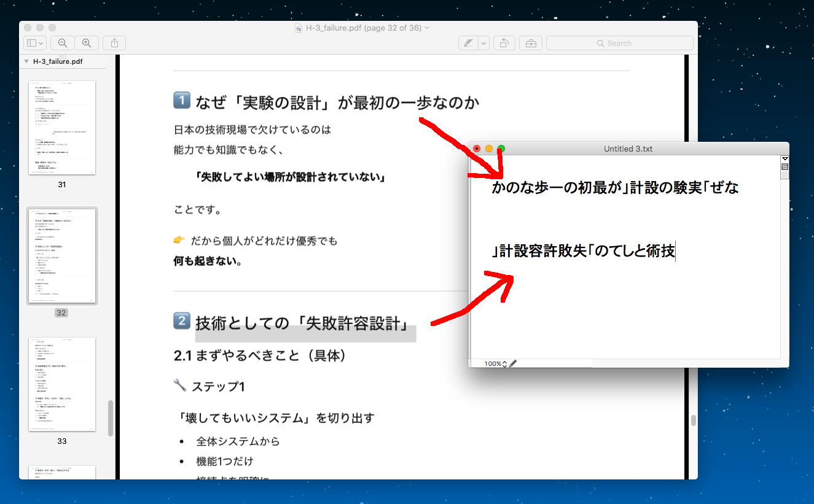Click the ステップ1 heading
The width and height of the screenshot is (814, 504).
click(218, 386)
